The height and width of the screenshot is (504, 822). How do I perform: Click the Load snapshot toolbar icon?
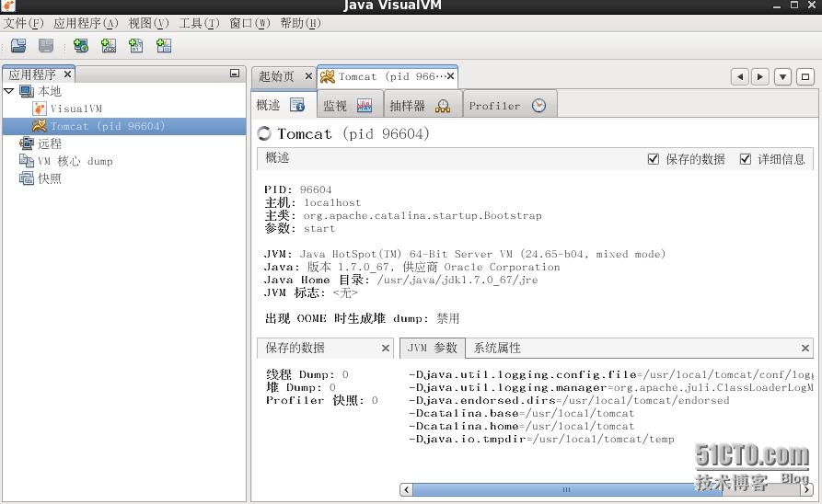18,46
